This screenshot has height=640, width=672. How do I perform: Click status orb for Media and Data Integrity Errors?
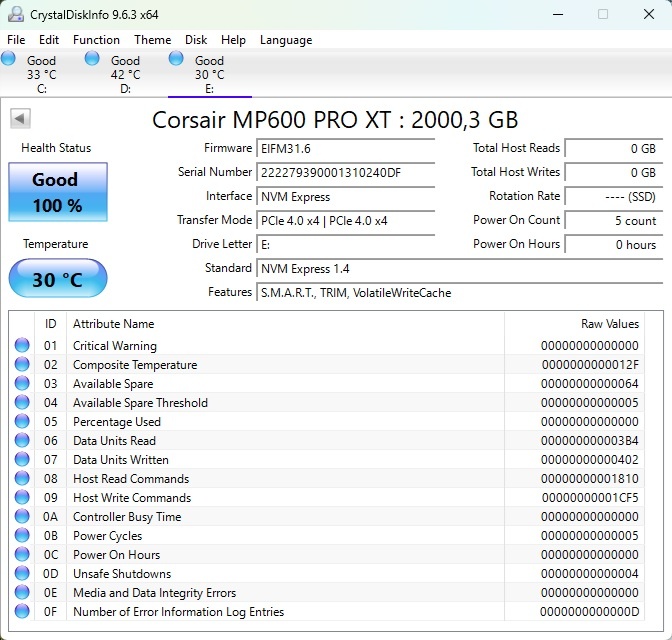[x=22, y=592]
